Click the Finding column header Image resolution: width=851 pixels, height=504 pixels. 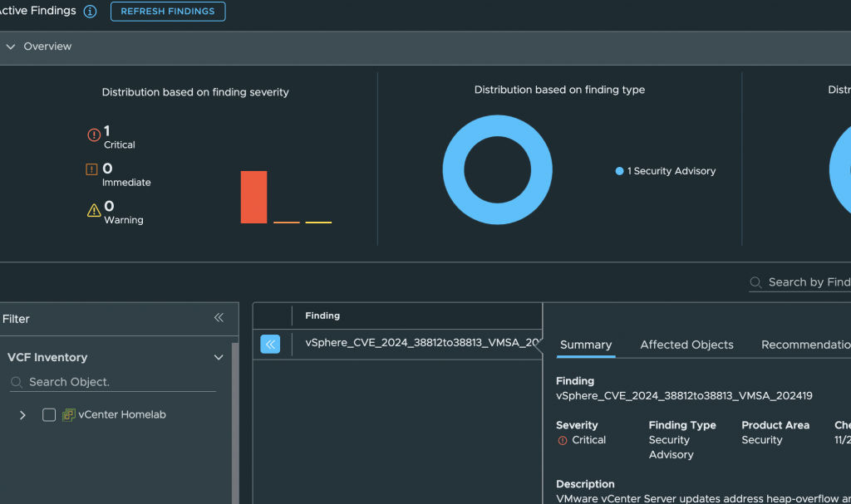pyautogui.click(x=322, y=316)
